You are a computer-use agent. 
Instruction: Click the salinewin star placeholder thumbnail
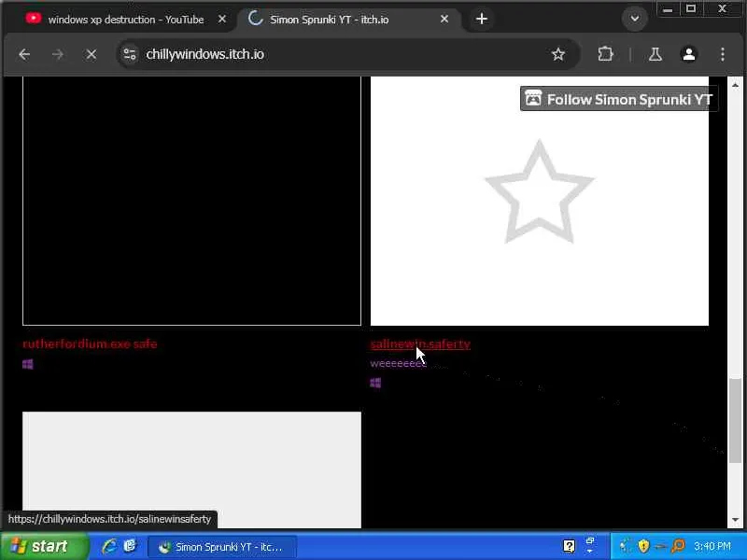(x=540, y=201)
